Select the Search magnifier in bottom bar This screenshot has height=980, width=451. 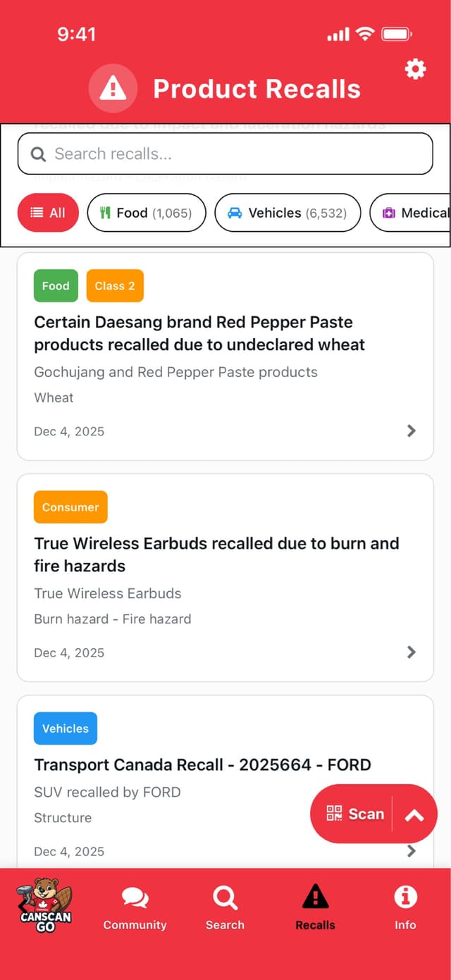click(224, 896)
